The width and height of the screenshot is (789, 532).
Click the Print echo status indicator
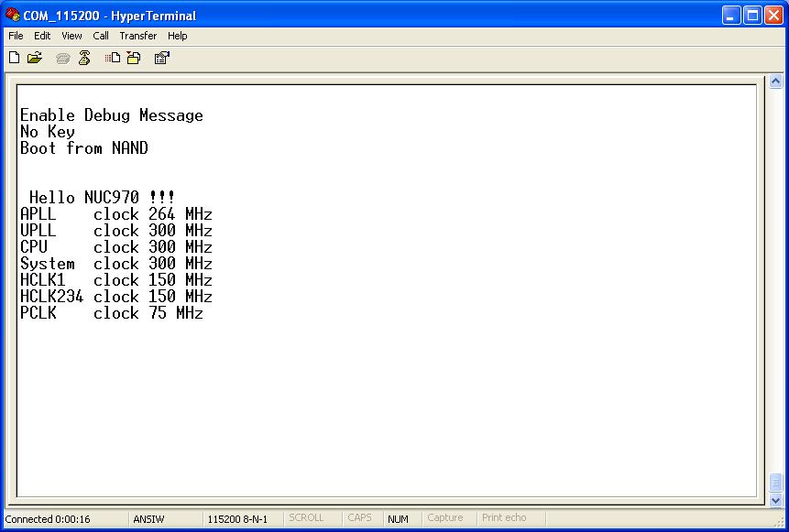(x=504, y=518)
